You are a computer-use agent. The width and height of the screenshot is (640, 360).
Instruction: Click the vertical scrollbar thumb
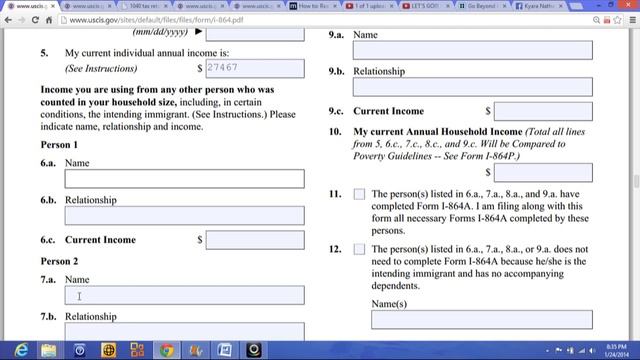636,181
